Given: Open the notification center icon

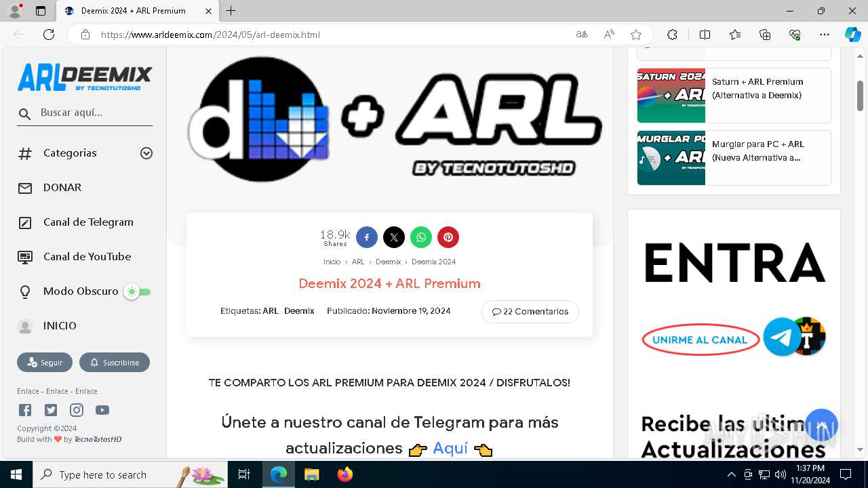Looking at the screenshot, I should point(846,474).
